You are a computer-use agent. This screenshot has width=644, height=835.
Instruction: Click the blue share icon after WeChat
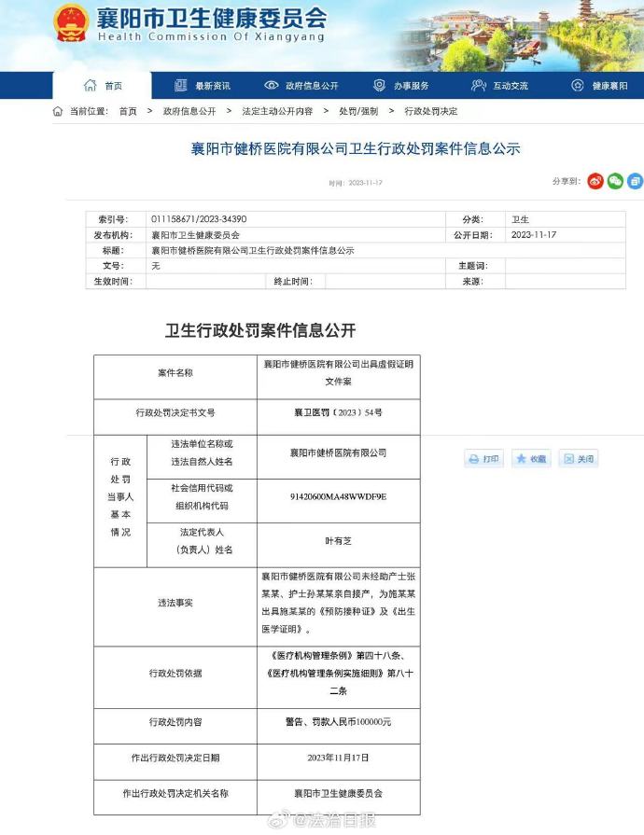pyautogui.click(x=635, y=181)
